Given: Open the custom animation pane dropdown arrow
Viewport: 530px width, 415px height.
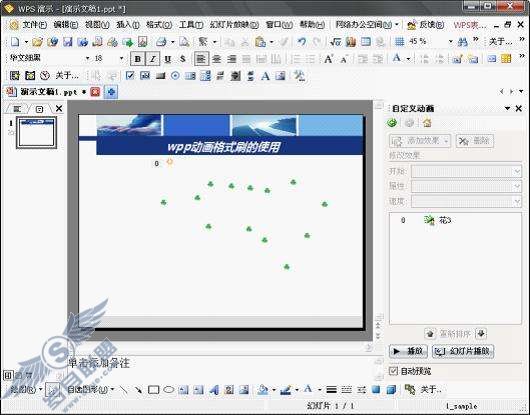Looking at the screenshot, I should [507, 108].
